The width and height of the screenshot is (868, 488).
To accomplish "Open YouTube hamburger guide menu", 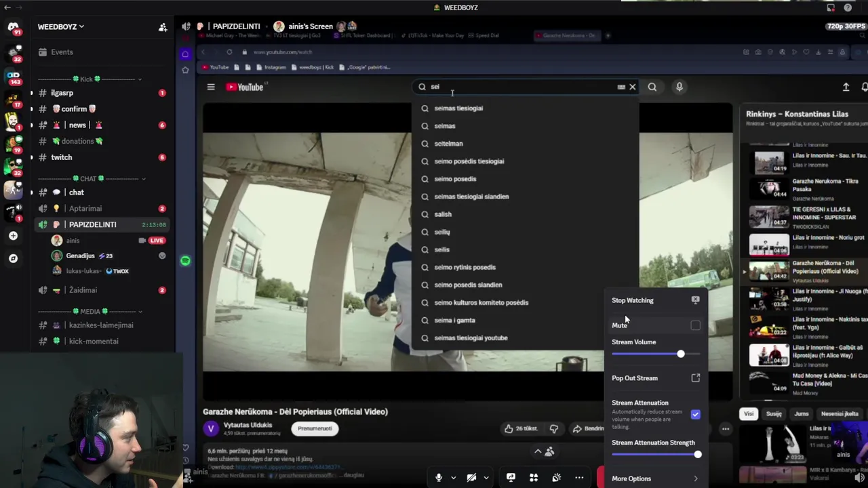I will [211, 87].
